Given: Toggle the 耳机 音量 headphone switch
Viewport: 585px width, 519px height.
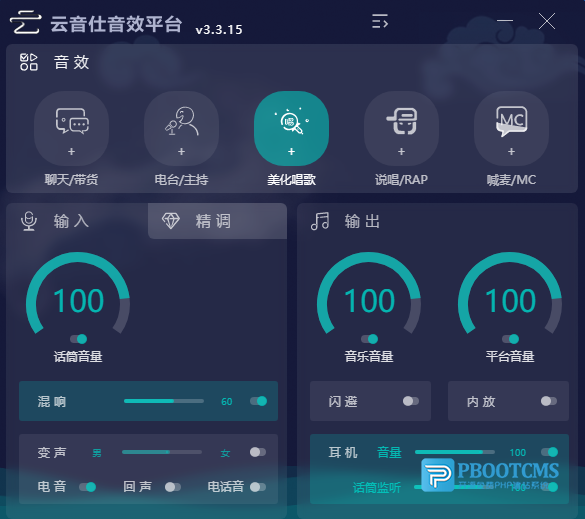Looking at the screenshot, I should pos(550,452).
